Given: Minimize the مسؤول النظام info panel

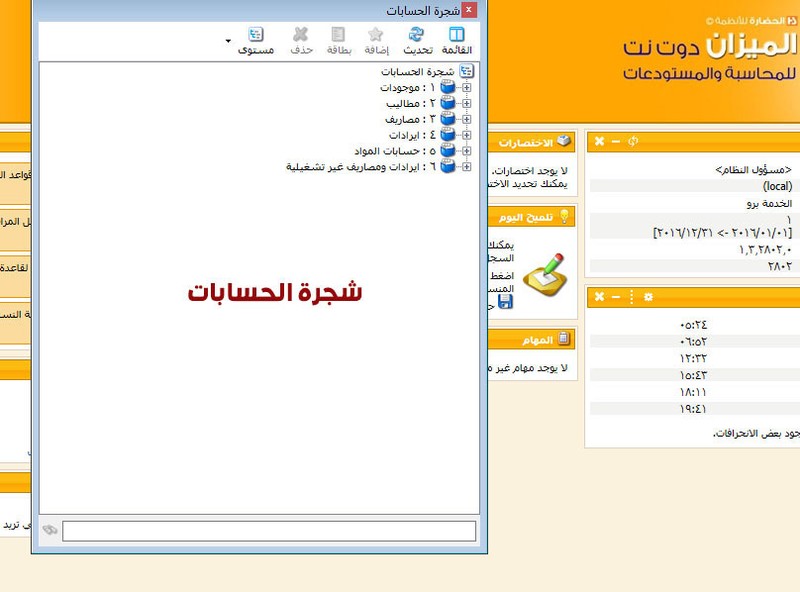Looking at the screenshot, I should [616, 141].
